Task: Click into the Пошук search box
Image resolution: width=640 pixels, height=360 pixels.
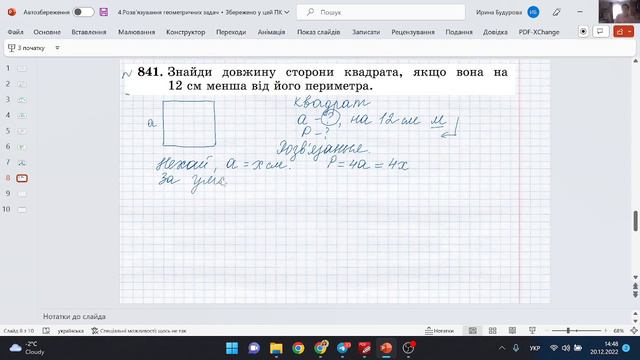Action: click(381, 12)
